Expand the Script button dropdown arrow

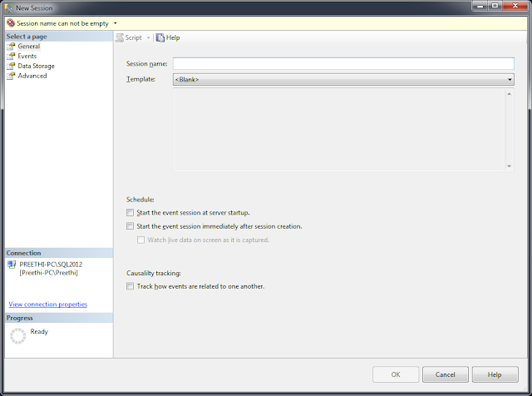click(x=148, y=37)
